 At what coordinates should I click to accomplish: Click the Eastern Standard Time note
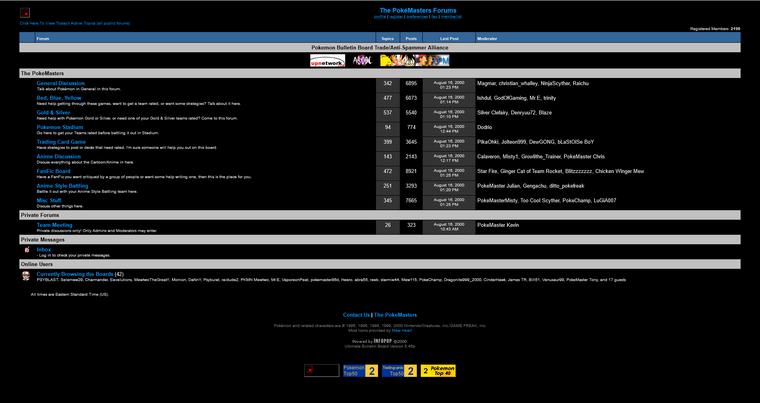coord(70,294)
